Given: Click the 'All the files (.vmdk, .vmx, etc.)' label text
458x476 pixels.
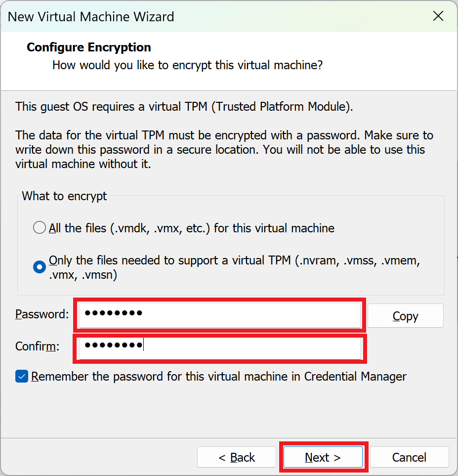Looking at the screenshot, I should pos(192,228).
